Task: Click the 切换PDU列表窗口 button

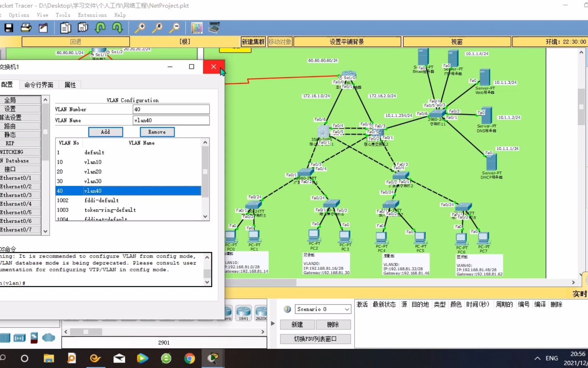Action: (x=315, y=339)
